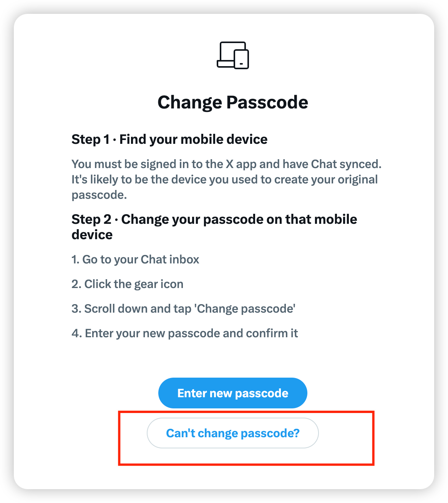This screenshot has width=448, height=503.
Task: Click the word "device" under the Step 2 heading
Action: point(92,235)
